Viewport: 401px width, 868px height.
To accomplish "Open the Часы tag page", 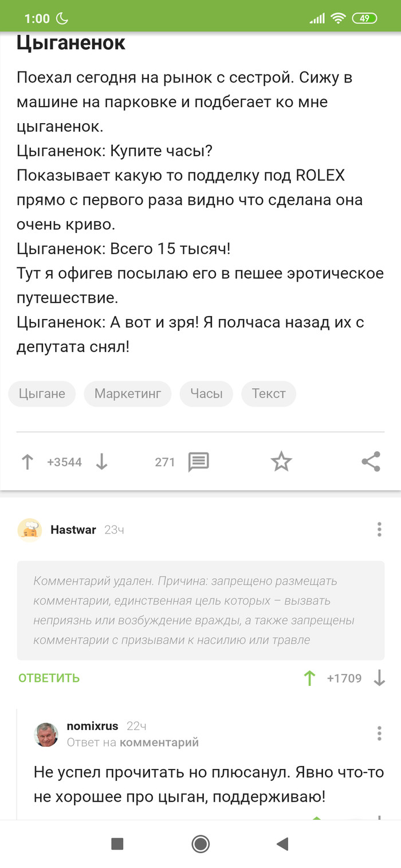I will pyautogui.click(x=206, y=393).
